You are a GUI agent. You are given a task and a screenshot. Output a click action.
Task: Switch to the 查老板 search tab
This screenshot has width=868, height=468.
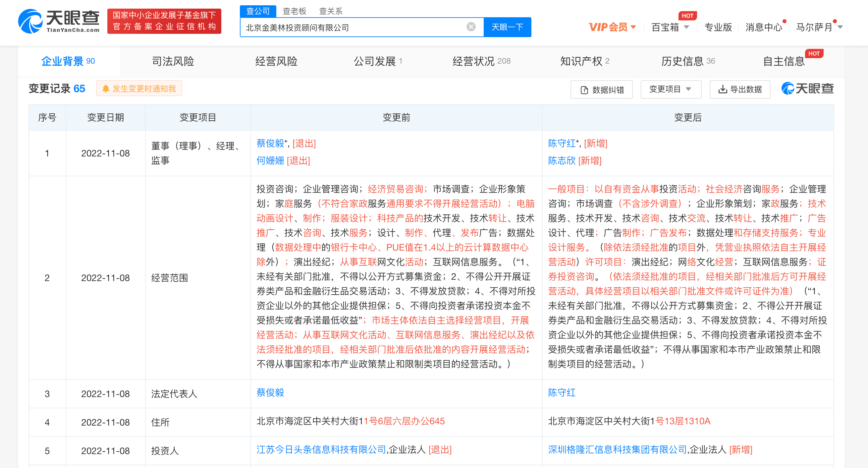(294, 11)
